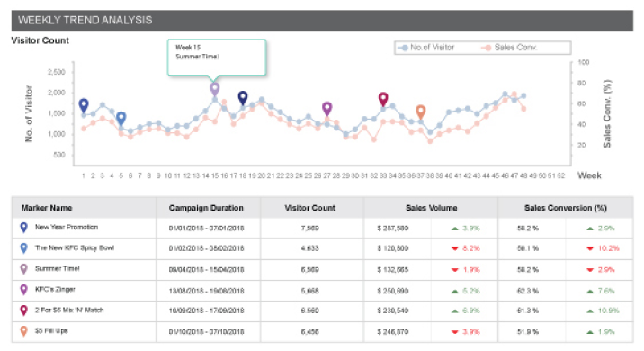644x351 pixels.
Task: Select the $5 Fill Ups marker name
Action: (x=51, y=331)
